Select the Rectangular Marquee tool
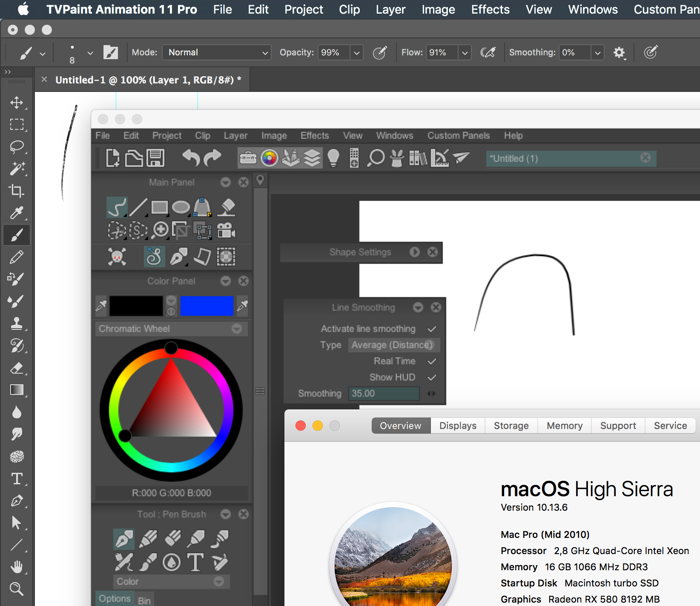700x606 pixels. [17, 124]
